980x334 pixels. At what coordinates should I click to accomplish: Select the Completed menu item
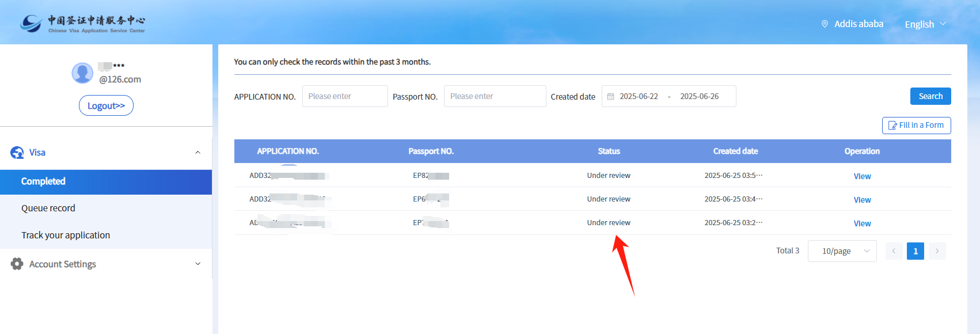[44, 181]
